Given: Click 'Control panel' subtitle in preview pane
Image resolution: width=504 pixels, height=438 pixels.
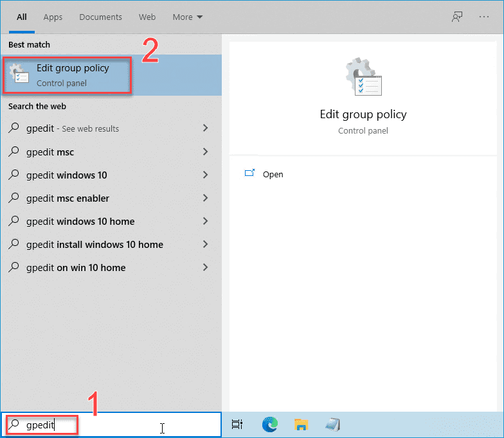Looking at the screenshot, I should coord(363,131).
